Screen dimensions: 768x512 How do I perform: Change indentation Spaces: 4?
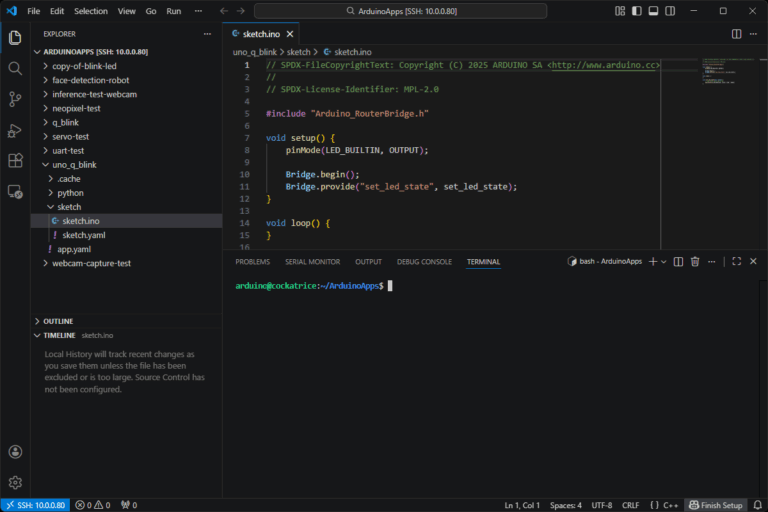(566, 505)
